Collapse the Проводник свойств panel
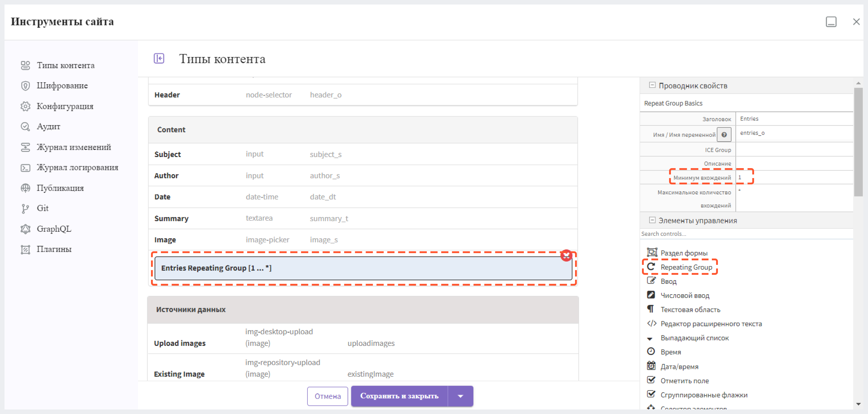Image resolution: width=868 pixels, height=414 pixels. [652, 85]
